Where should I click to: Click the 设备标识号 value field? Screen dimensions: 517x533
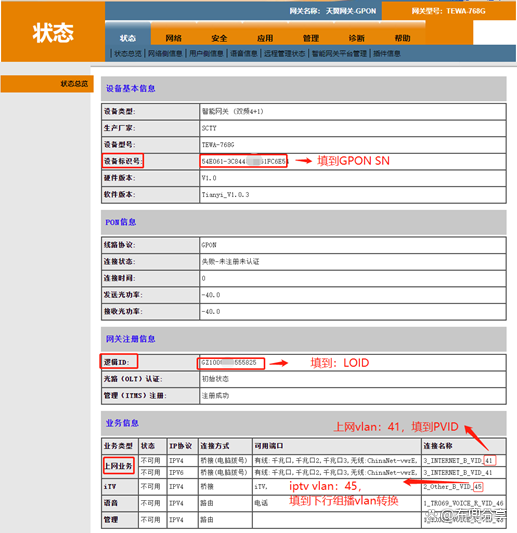point(352,161)
